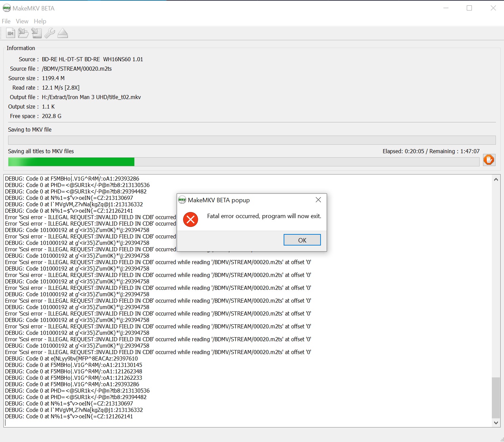The height and width of the screenshot is (442, 504).
Task: Maximize the MakeMKV BETA window
Action: coord(469,8)
